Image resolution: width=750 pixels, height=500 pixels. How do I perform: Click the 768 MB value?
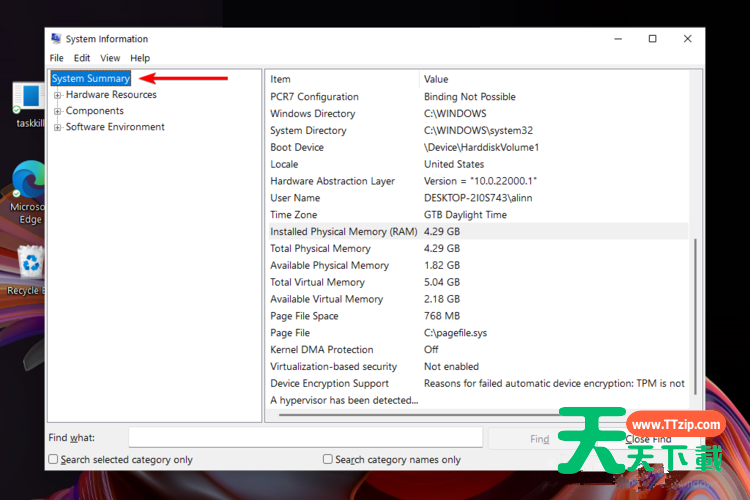coord(442,316)
